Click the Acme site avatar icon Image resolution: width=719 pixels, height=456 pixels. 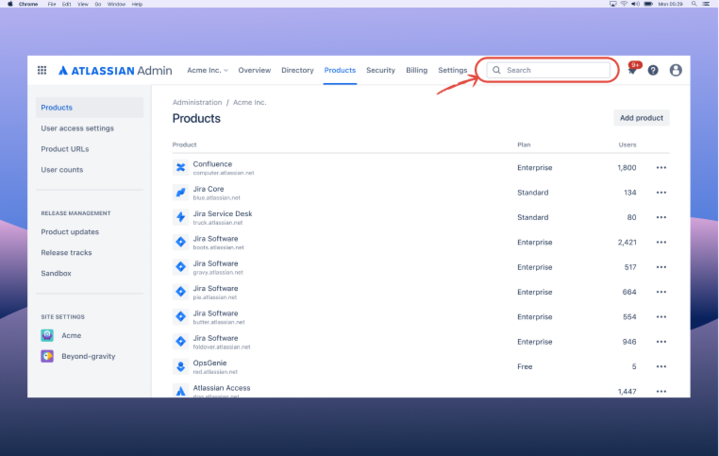tap(47, 335)
